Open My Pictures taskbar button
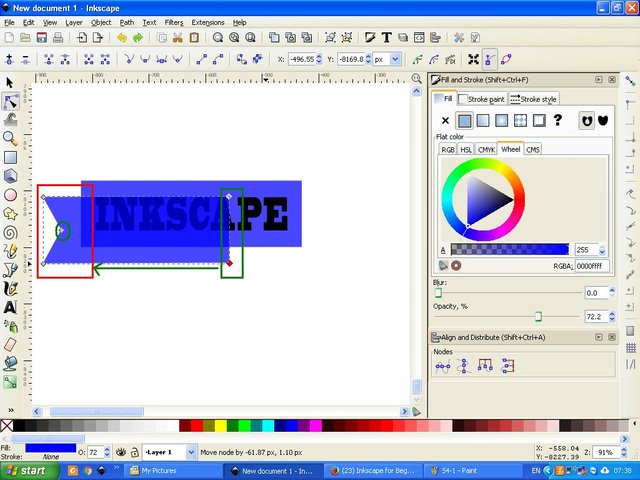 173,471
